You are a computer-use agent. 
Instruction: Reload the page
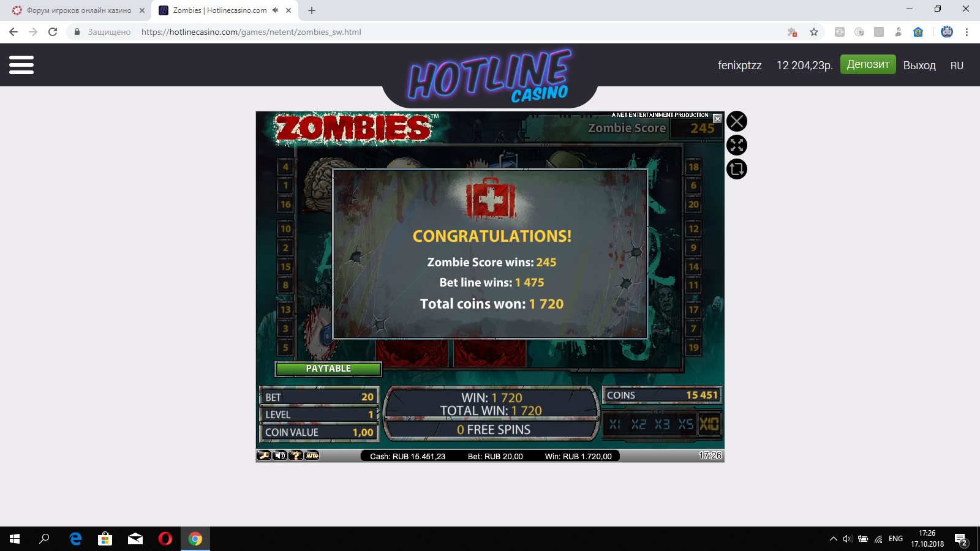[x=53, y=32]
